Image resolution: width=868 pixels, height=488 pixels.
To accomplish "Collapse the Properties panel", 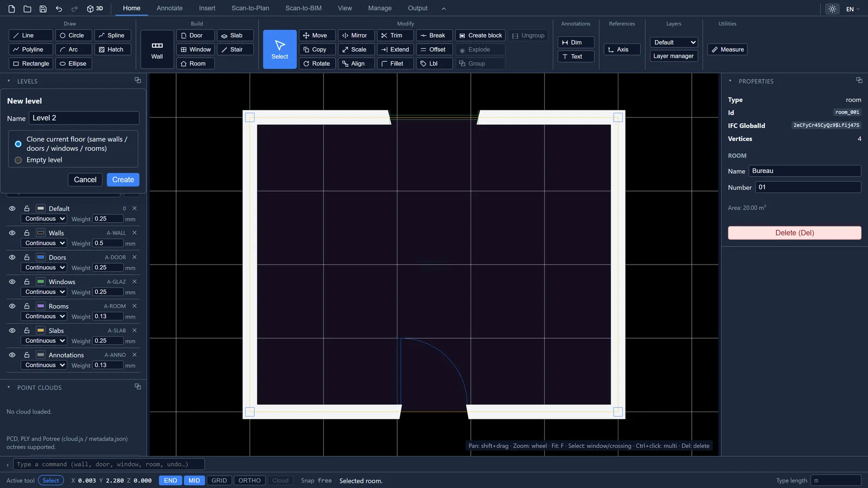I will coord(730,81).
